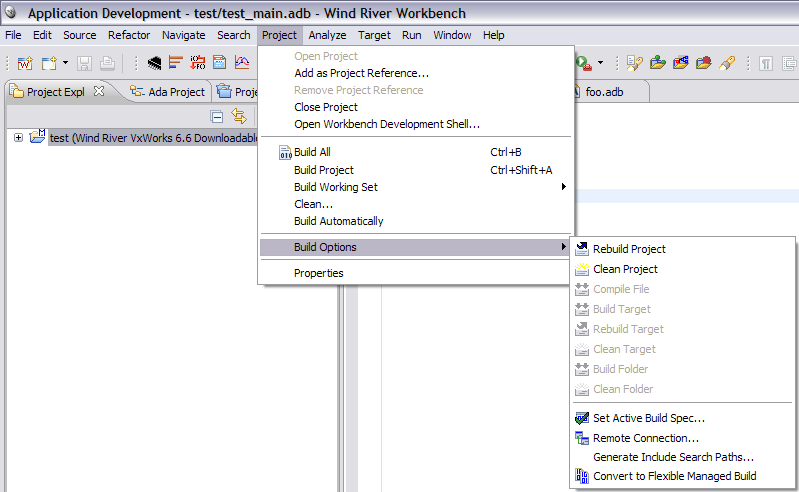This screenshot has height=492, width=799.
Task: Switch to the Project Expl tab
Action: (x=56, y=92)
